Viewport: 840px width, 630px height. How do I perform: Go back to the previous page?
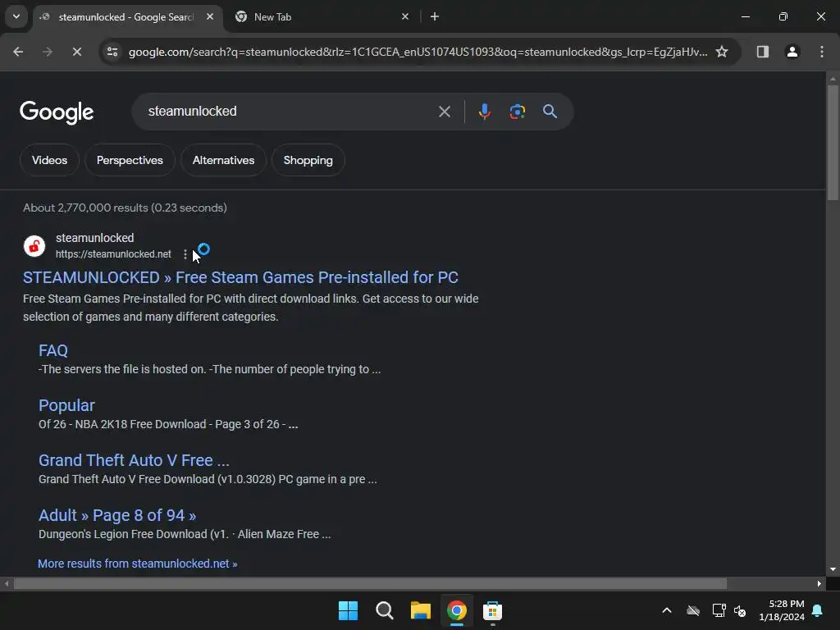pos(18,52)
